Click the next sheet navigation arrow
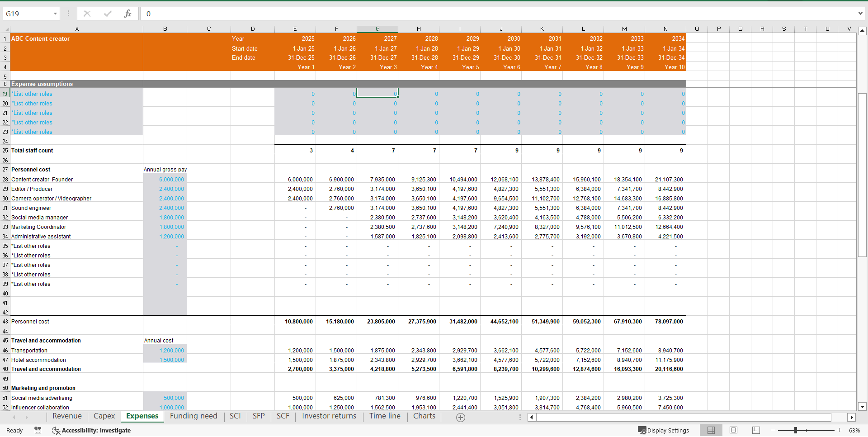 (x=26, y=417)
